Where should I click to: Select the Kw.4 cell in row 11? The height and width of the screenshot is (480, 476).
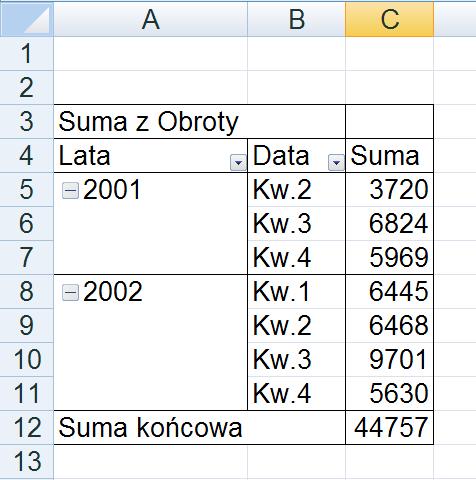pyautogui.click(x=297, y=393)
